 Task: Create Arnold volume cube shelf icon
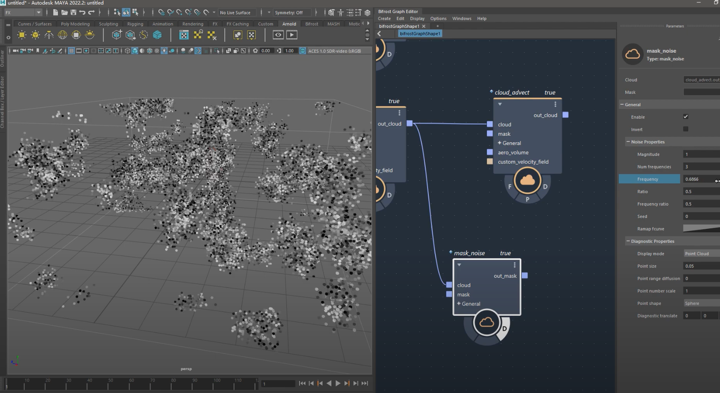click(x=158, y=35)
